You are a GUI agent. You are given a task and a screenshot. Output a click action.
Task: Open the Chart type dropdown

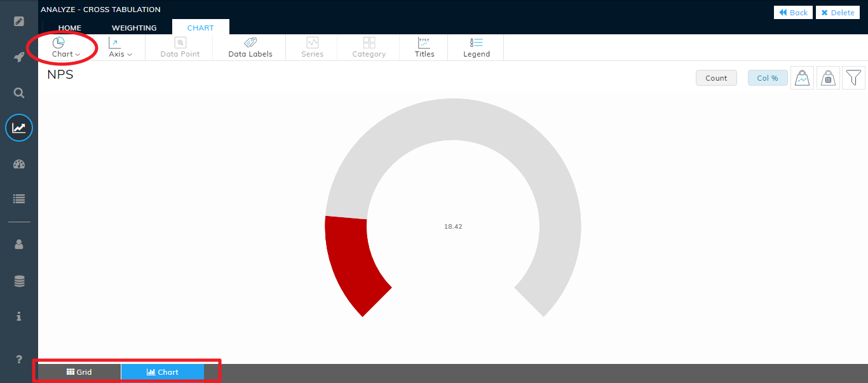65,48
